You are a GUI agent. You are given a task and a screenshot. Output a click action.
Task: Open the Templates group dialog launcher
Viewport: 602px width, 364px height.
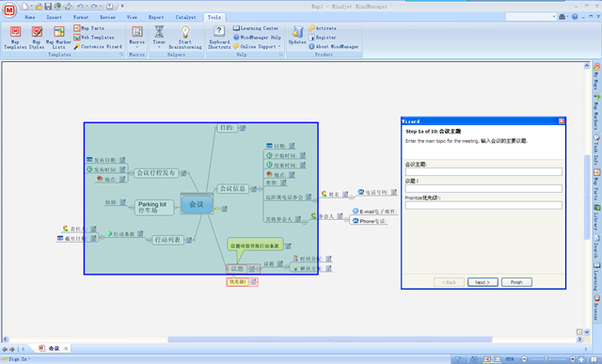pyautogui.click(x=121, y=55)
